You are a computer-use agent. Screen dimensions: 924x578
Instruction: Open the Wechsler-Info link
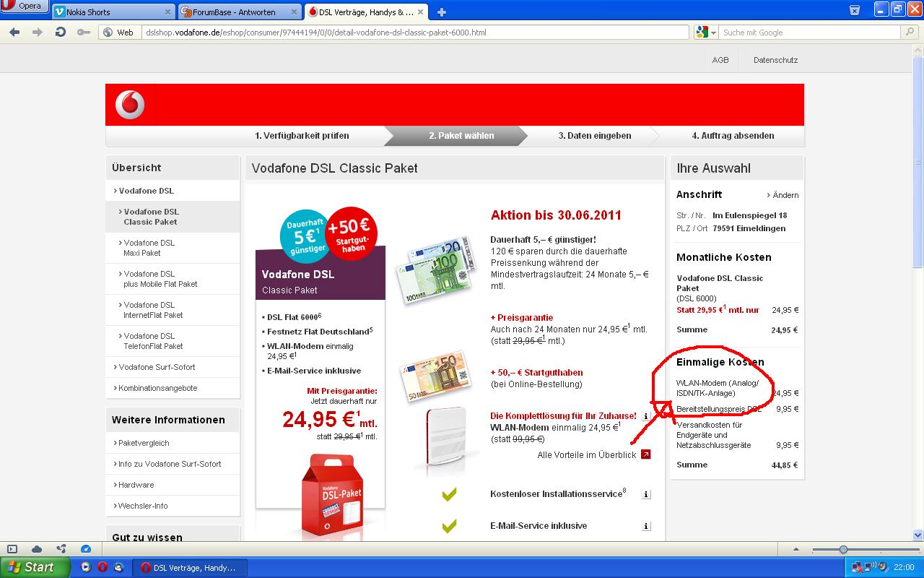pos(142,506)
